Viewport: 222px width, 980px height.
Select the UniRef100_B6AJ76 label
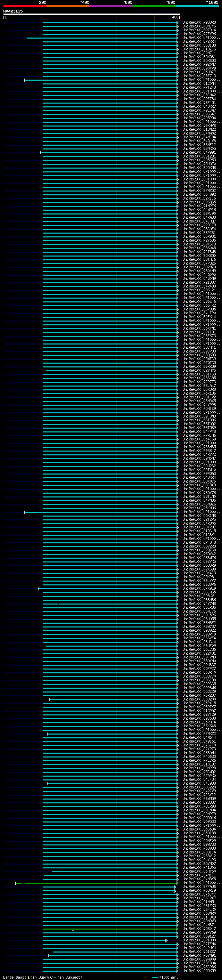(199, 612)
